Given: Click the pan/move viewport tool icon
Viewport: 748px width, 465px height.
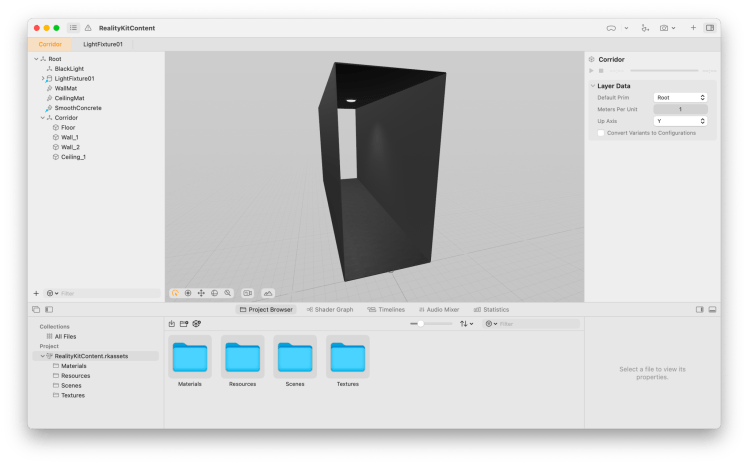Looking at the screenshot, I should tap(201, 293).
